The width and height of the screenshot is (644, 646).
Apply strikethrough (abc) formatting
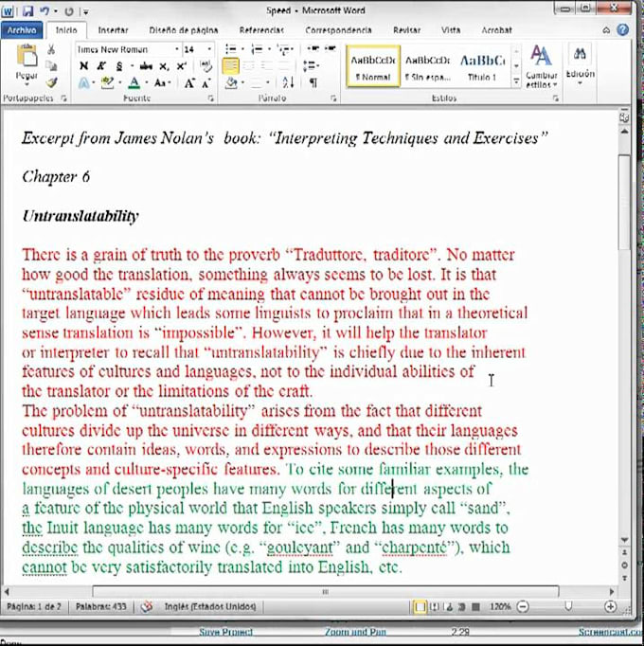pyautogui.click(x=146, y=66)
